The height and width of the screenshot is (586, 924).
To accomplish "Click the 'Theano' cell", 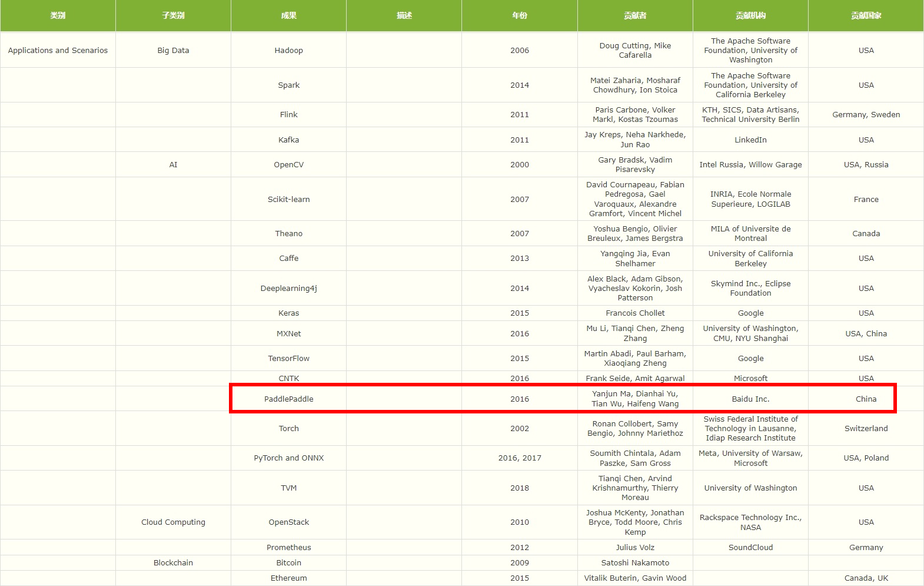I will point(288,233).
